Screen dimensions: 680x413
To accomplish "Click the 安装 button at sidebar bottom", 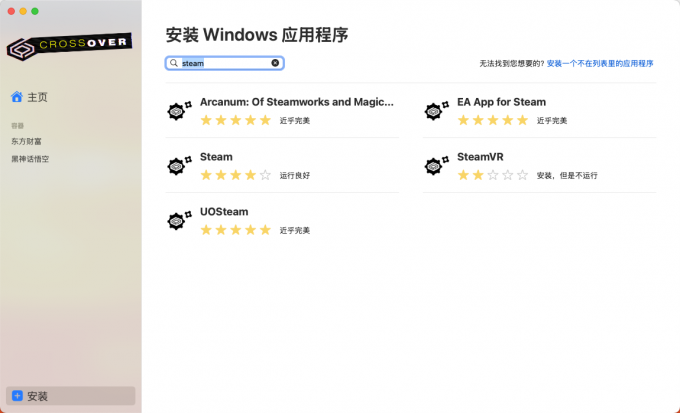I will point(71,396).
